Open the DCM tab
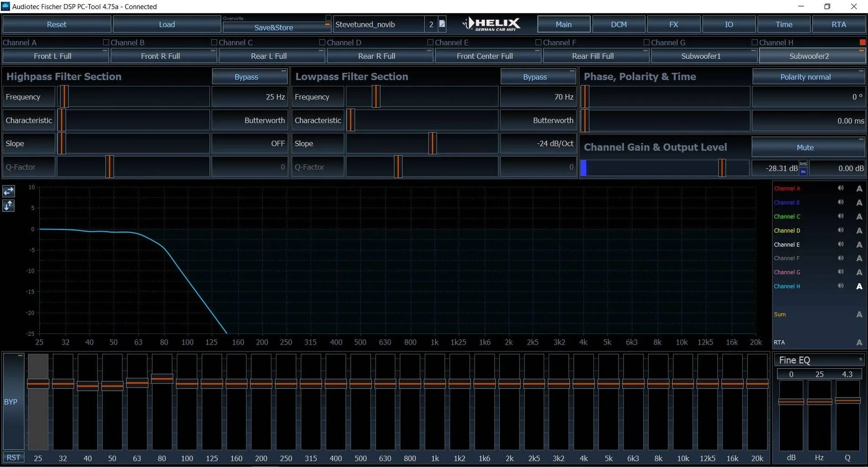 [x=619, y=24]
